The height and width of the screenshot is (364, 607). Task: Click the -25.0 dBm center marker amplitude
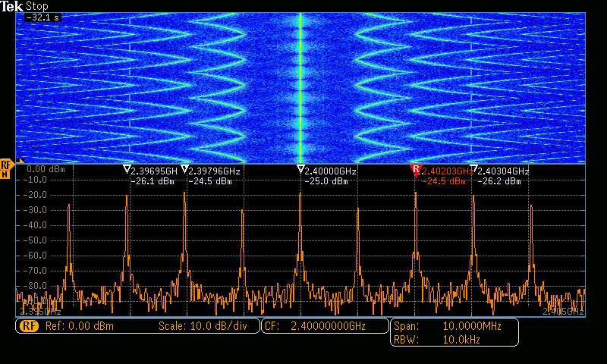pyautogui.click(x=328, y=182)
